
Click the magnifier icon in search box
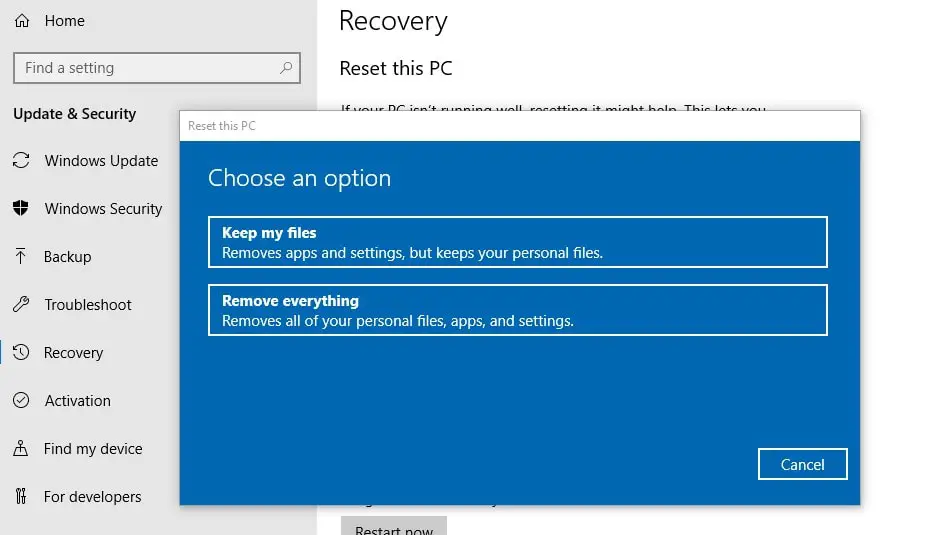coord(286,68)
